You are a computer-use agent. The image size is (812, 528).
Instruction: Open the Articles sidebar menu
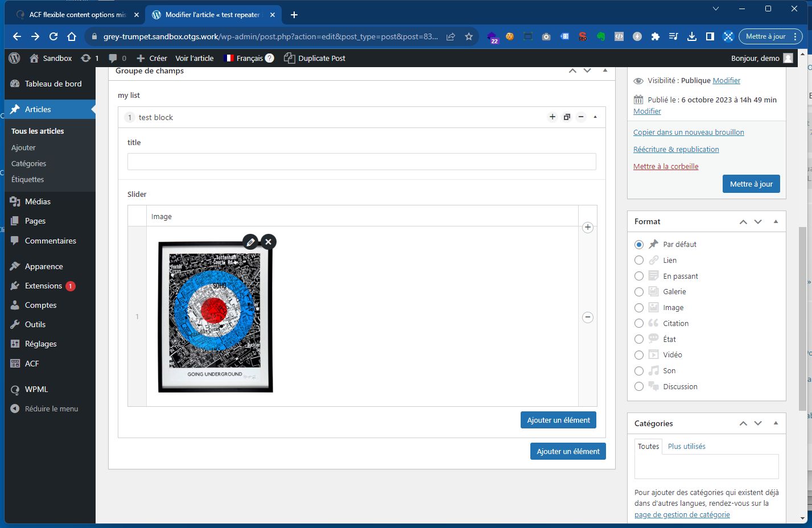click(x=50, y=109)
